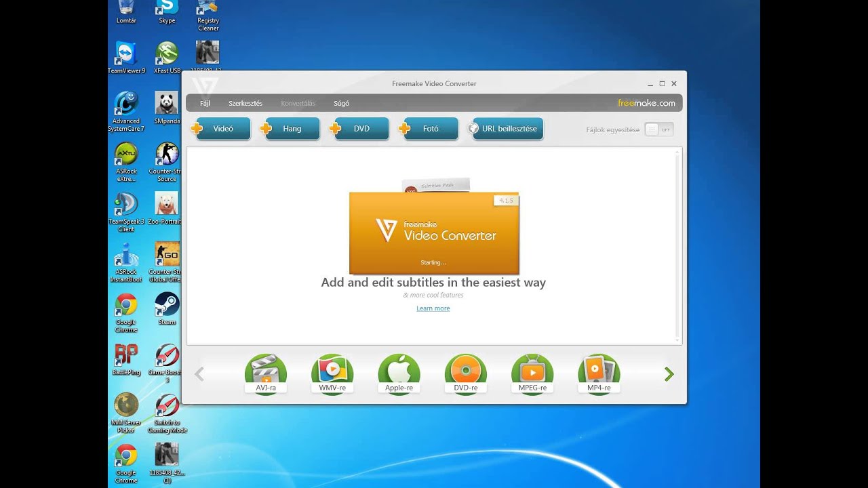Screen dimensions: 868x488
Task: Open TeamSpeak 3 Client shortcut
Action: pyautogui.click(x=126, y=212)
